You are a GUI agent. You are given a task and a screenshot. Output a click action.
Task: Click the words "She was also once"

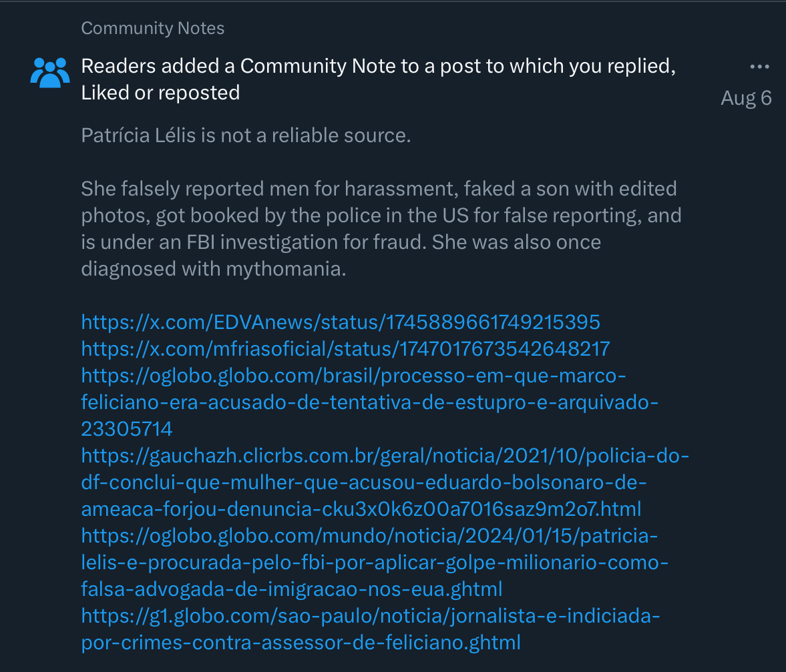(516, 242)
